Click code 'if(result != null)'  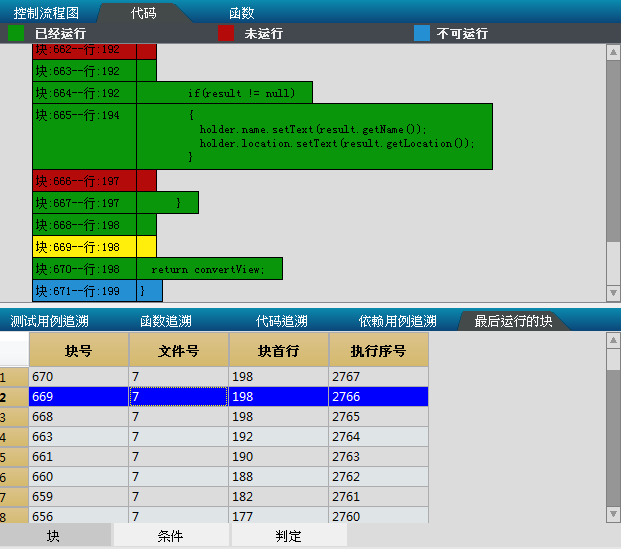pyautogui.click(x=241, y=93)
